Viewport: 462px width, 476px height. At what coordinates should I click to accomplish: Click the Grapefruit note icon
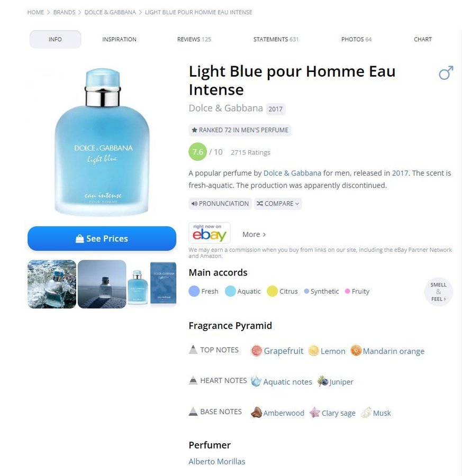tap(257, 351)
